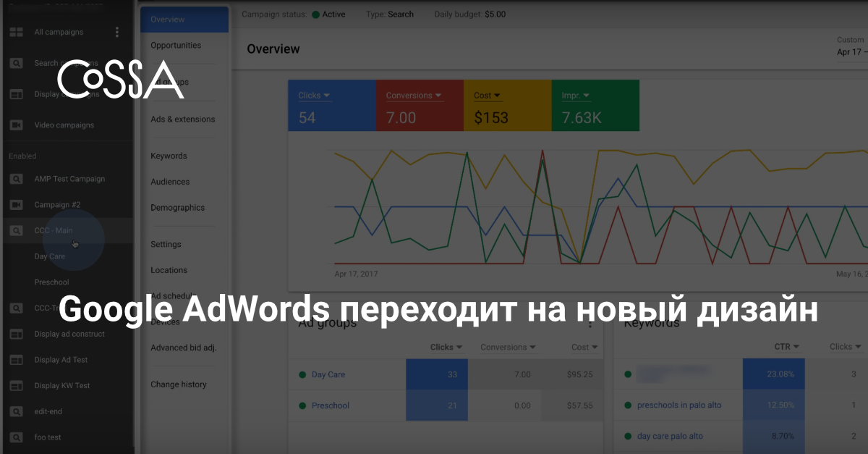Click the All campaigns grid icon
Image resolution: width=868 pixels, height=454 pixels.
click(16, 32)
